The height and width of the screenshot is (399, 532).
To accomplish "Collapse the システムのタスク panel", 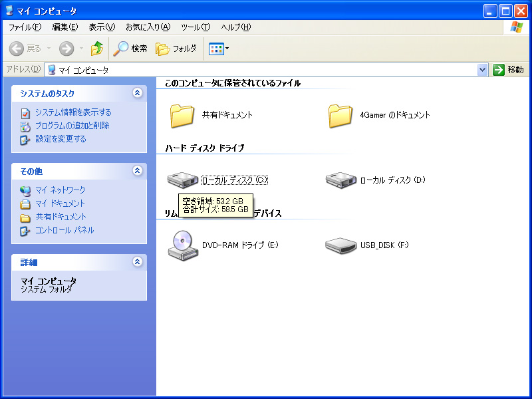I will (x=138, y=93).
